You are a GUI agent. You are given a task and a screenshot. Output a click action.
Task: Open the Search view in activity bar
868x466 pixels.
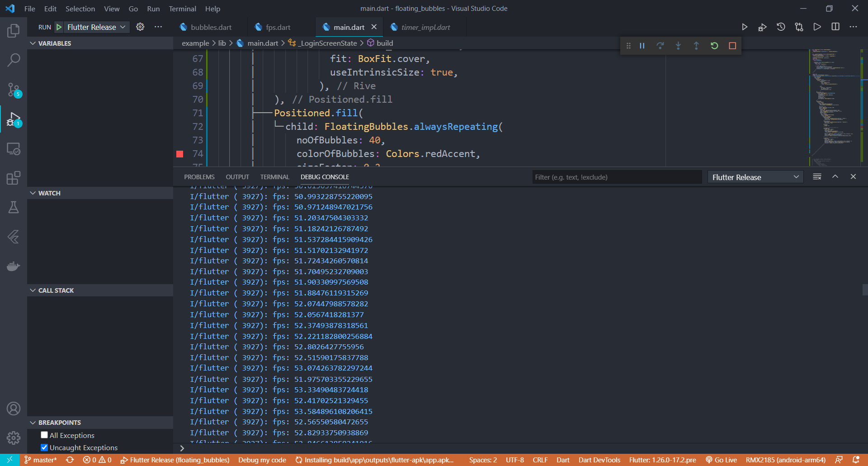14,60
